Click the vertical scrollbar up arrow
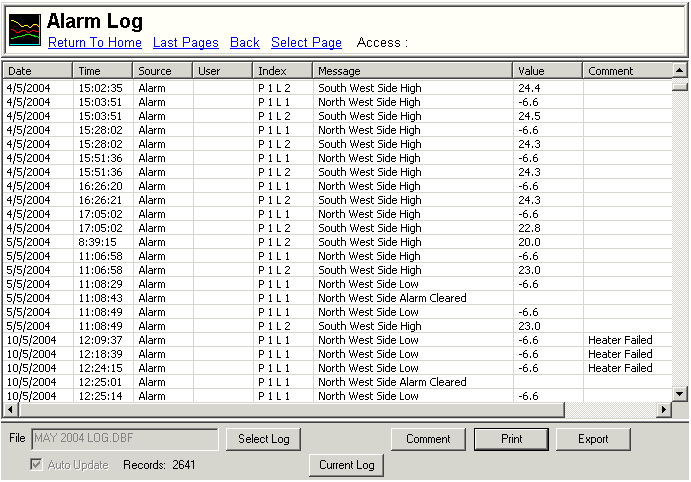Viewport: 691px width, 482px height. [x=679, y=70]
